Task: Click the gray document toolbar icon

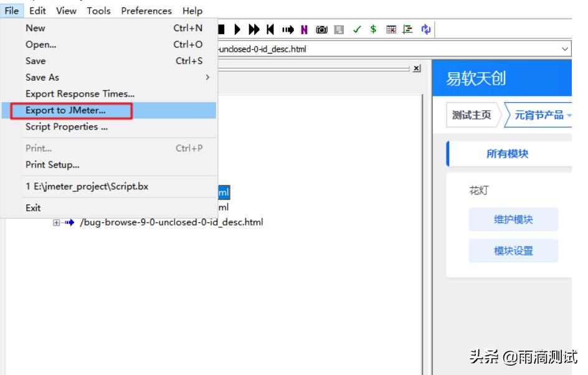Action: click(339, 30)
